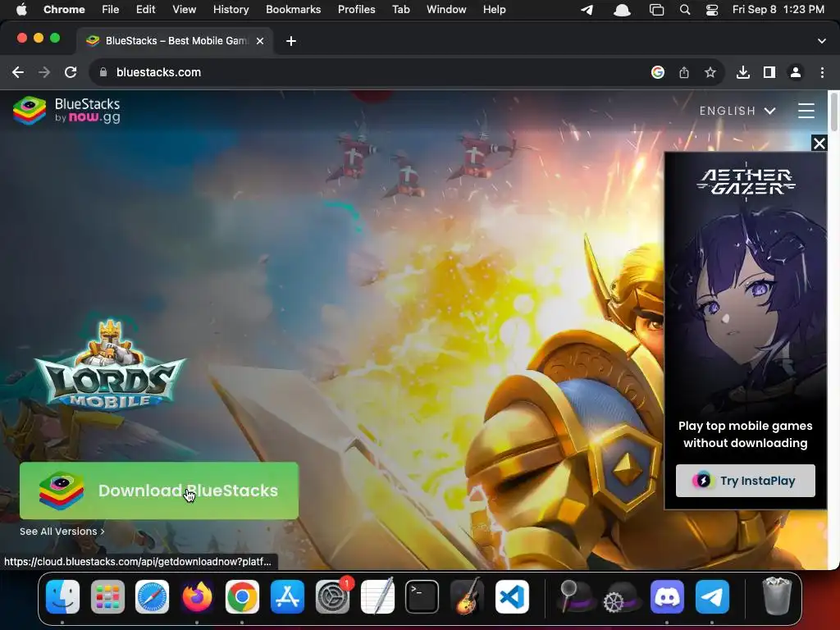Open Launchpad from the Dock
840x630 pixels.
pyautogui.click(x=107, y=597)
